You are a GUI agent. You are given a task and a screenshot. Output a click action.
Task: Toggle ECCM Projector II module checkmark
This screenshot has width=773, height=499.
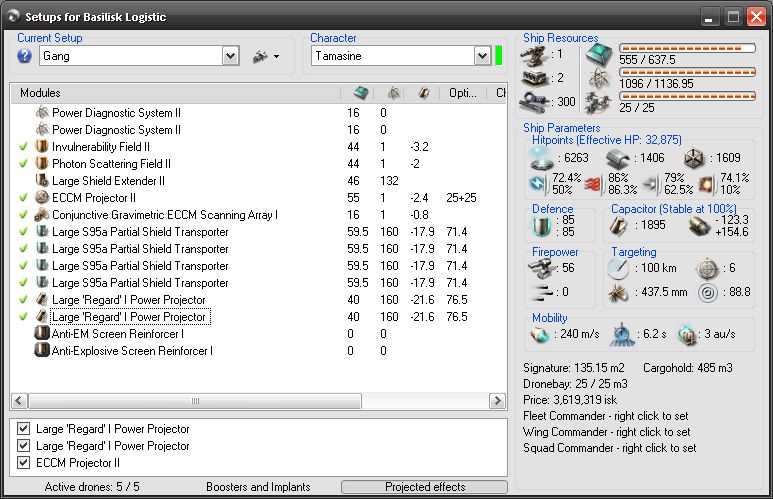(23, 198)
